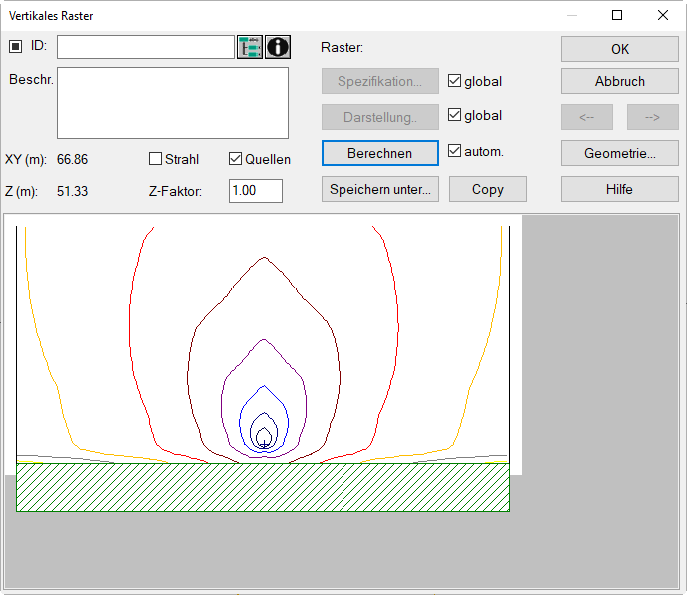Click the black info icon
The image size is (687, 595).
[278, 47]
